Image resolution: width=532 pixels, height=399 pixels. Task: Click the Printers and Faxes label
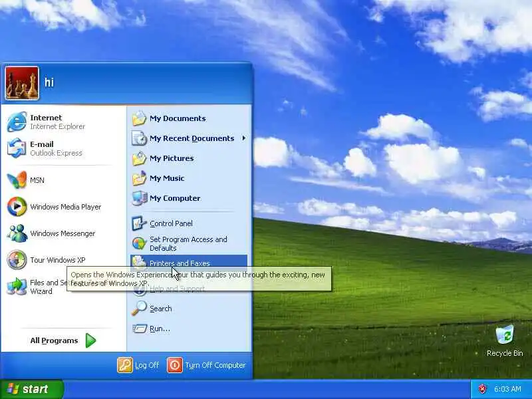[180, 263]
